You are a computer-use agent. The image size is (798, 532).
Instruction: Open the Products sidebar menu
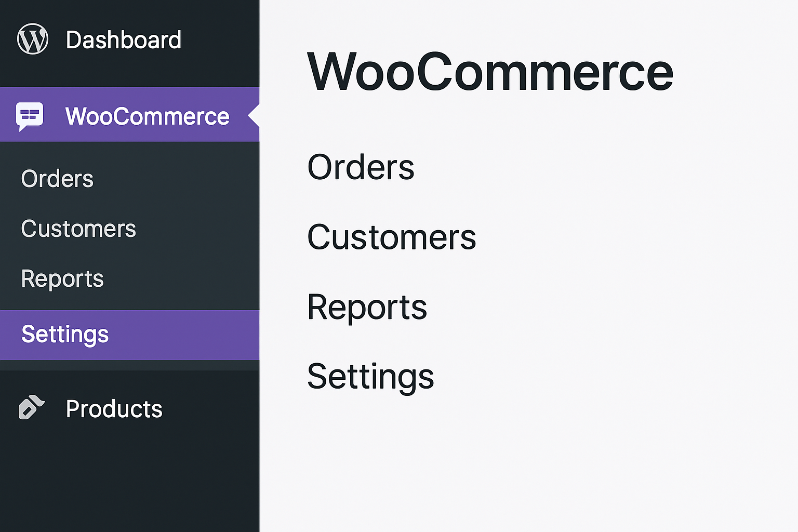(x=114, y=409)
